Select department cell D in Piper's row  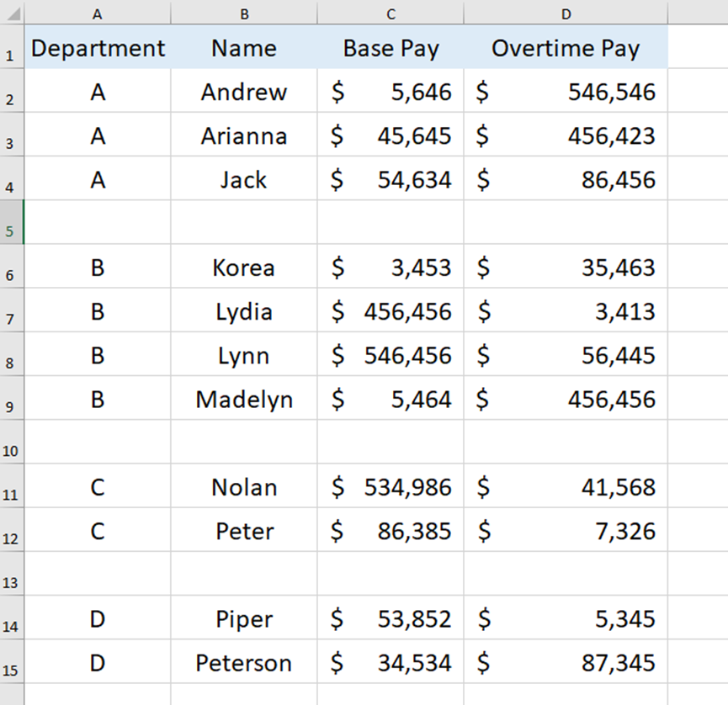(98, 618)
